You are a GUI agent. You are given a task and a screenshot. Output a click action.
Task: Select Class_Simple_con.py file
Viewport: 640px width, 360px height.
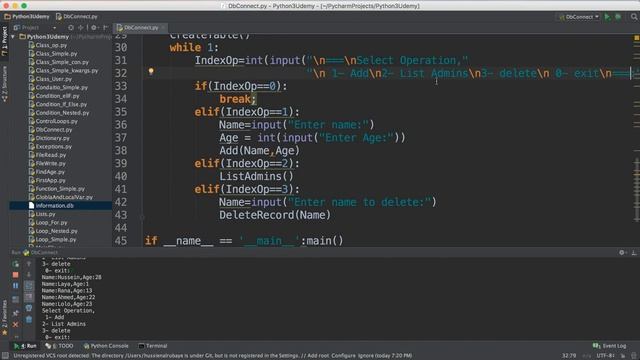click(x=59, y=62)
